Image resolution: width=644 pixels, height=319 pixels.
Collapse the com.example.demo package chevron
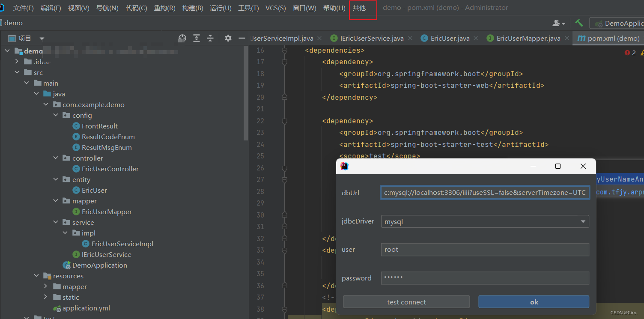pyautogui.click(x=46, y=104)
